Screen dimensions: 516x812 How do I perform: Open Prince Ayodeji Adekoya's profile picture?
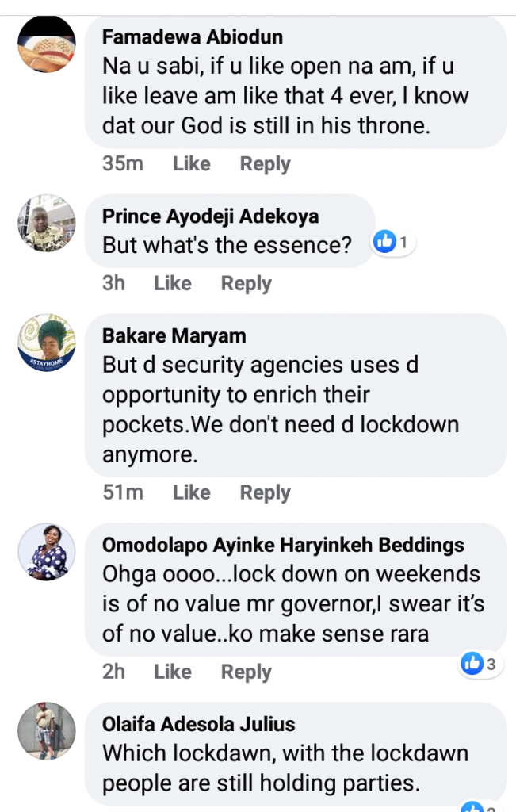click(x=46, y=223)
